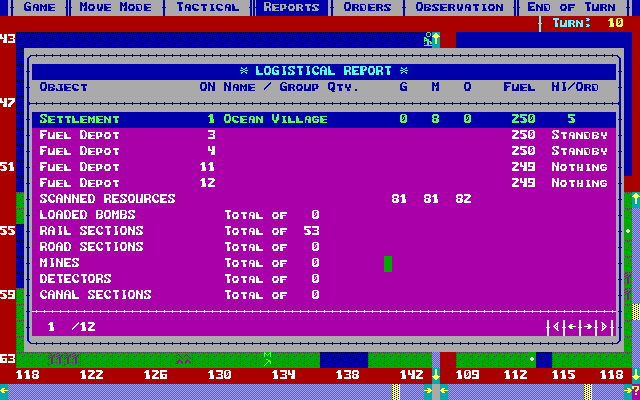Click magenta mountain symbol on map strip
640x400 pixels.
pos(184,359)
